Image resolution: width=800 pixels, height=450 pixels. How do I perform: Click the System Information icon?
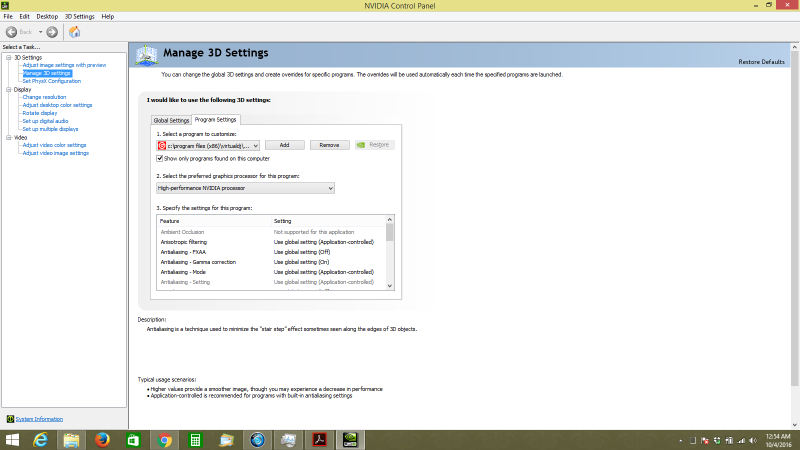tap(10, 419)
